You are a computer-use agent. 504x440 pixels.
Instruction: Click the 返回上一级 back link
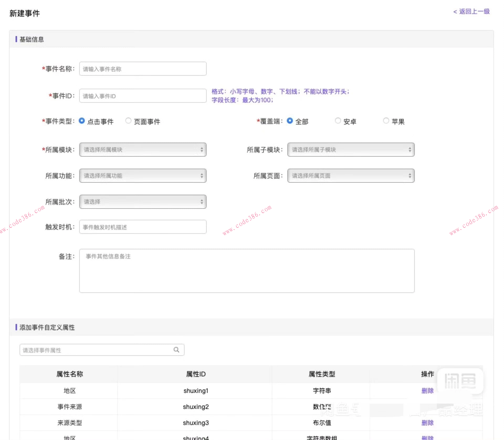click(x=471, y=12)
